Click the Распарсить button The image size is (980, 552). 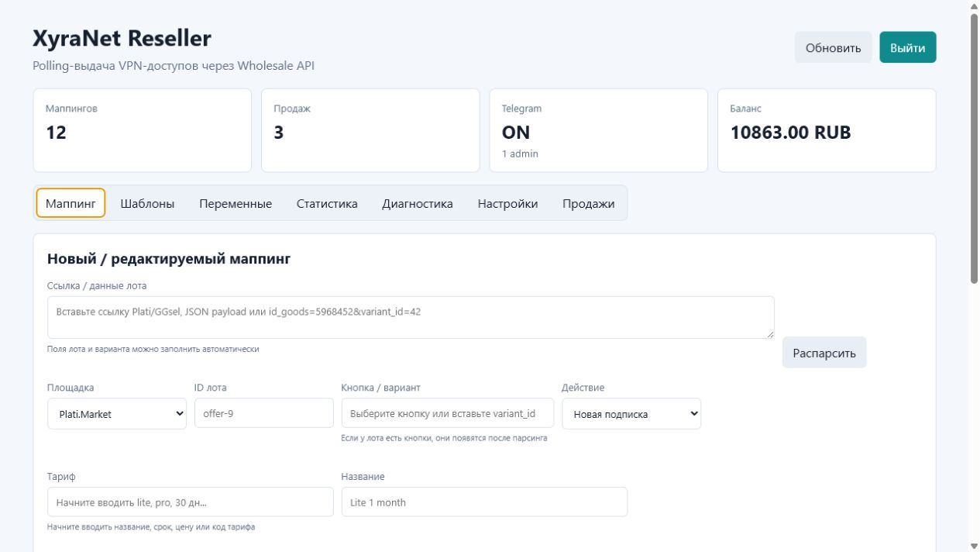point(824,353)
